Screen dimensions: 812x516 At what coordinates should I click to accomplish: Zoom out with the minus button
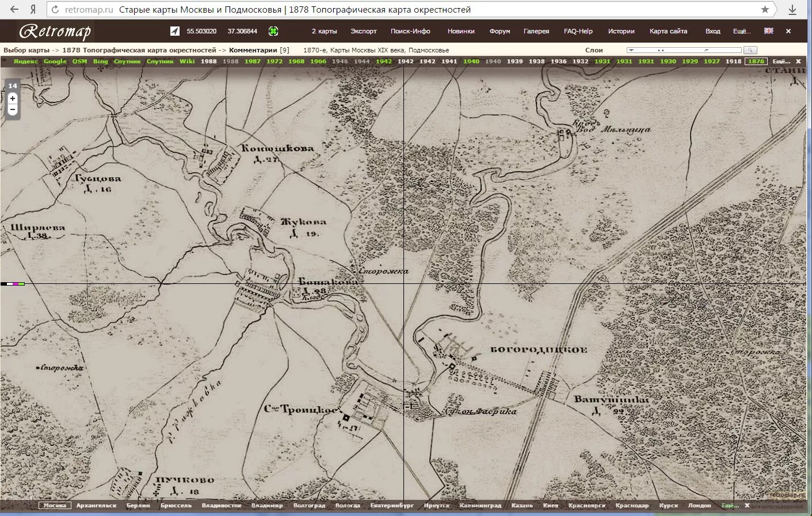(x=13, y=109)
